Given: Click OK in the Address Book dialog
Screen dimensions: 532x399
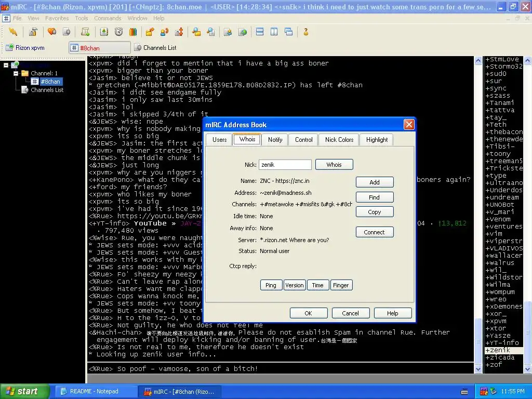Looking at the screenshot, I should [309, 313].
